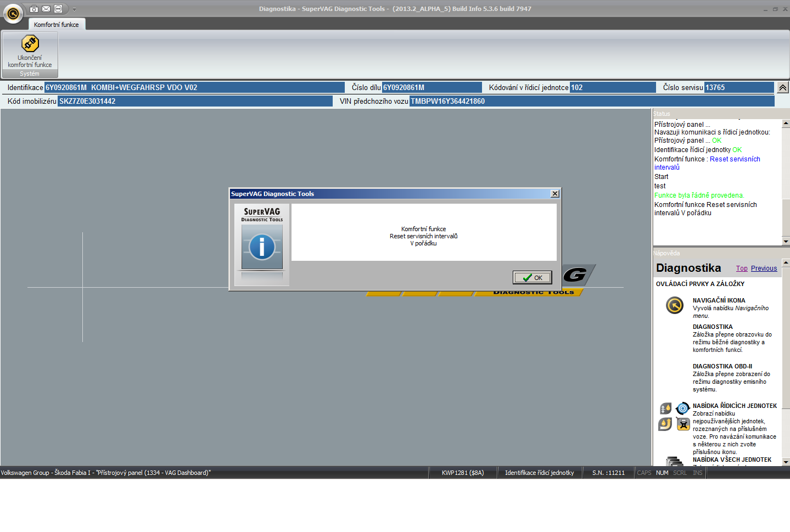Click KWP1281 ($8A) status bar entry
The image size is (790, 532).
click(463, 473)
